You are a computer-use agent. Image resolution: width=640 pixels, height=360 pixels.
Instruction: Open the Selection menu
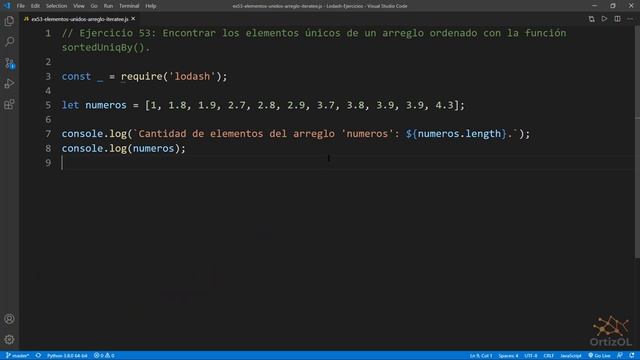(x=56, y=6)
